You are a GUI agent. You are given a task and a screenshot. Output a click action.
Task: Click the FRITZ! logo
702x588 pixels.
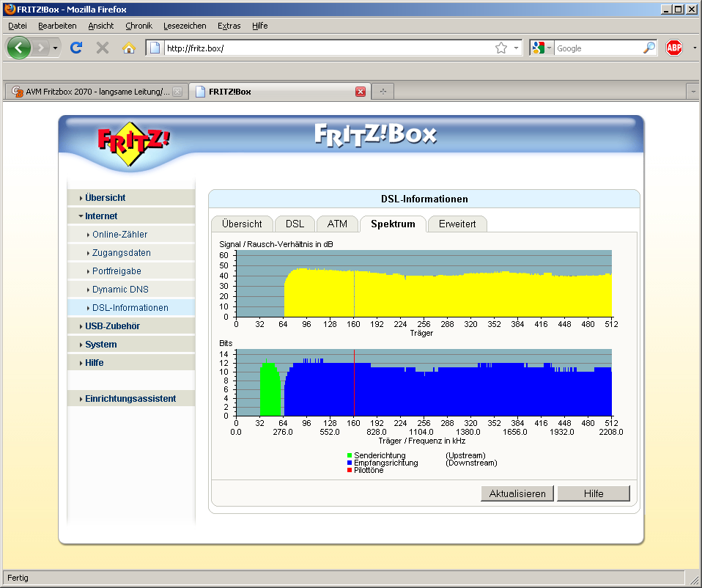coord(133,143)
